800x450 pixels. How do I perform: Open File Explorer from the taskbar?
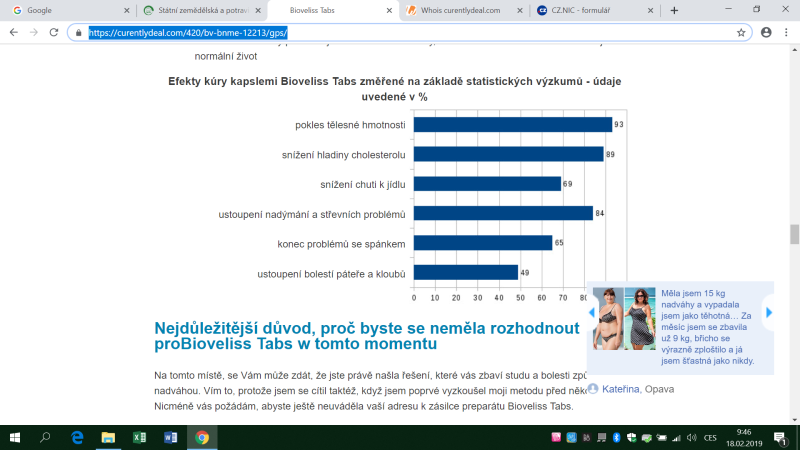tap(108, 437)
